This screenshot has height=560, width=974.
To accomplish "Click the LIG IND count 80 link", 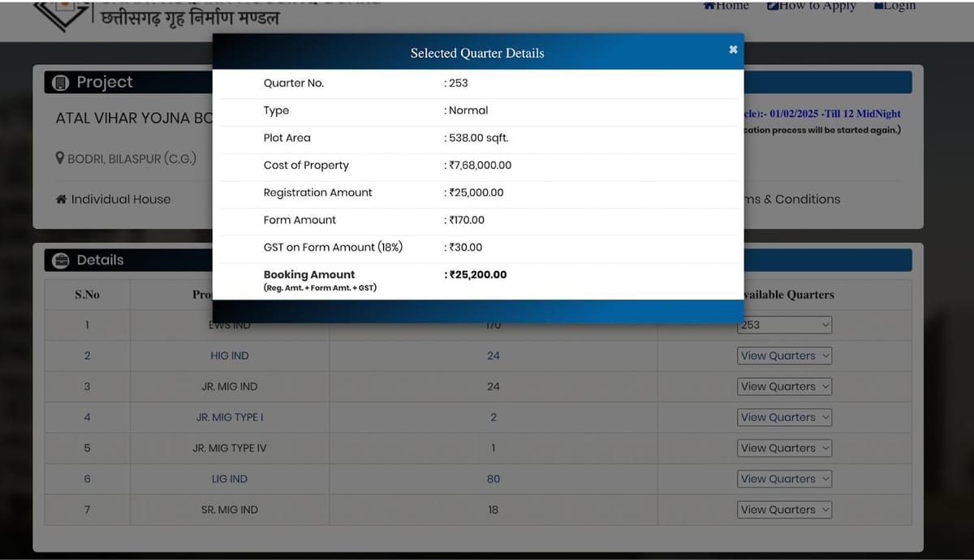I will point(493,479).
